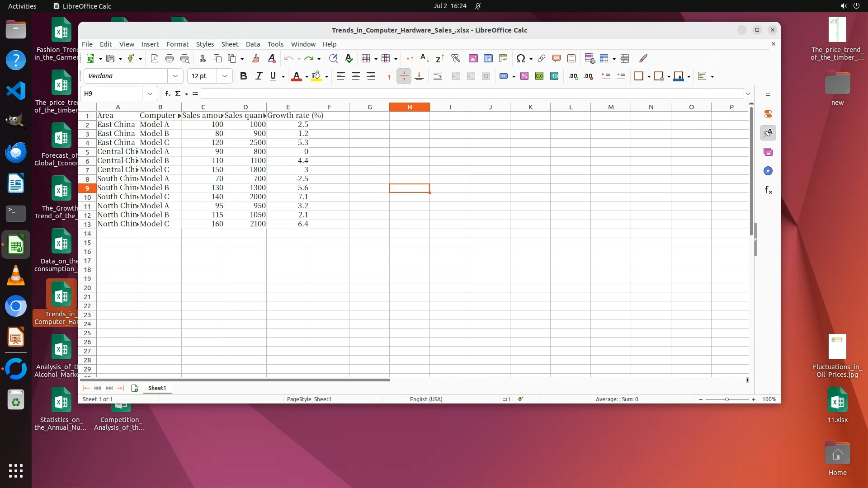Open the Data menu
The image size is (868, 488).
coord(253,44)
